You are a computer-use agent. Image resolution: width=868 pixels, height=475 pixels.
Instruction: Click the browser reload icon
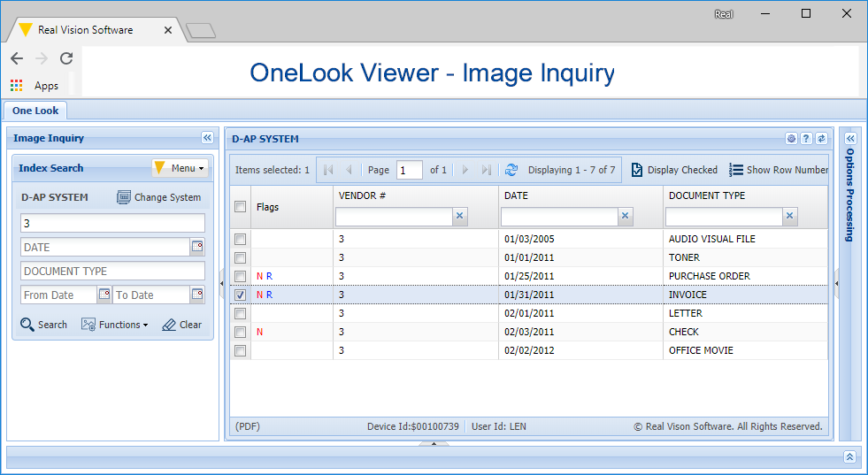[66, 58]
